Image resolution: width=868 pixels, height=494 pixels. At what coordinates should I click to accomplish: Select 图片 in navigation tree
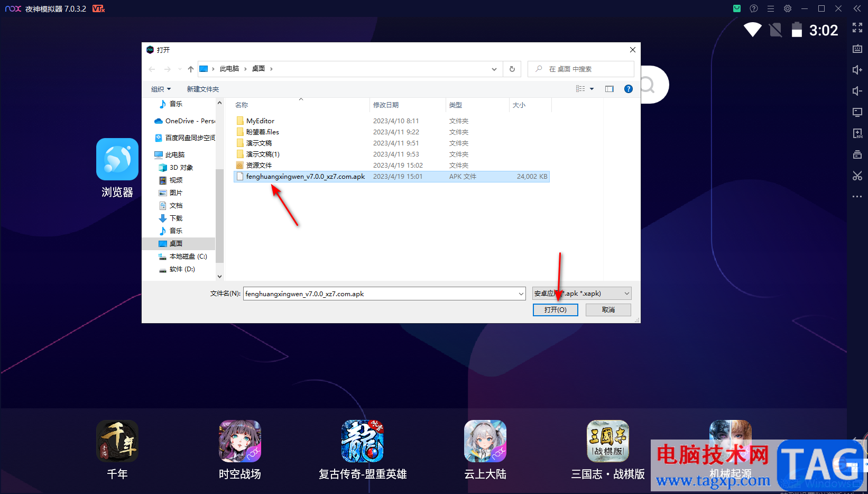pyautogui.click(x=171, y=193)
